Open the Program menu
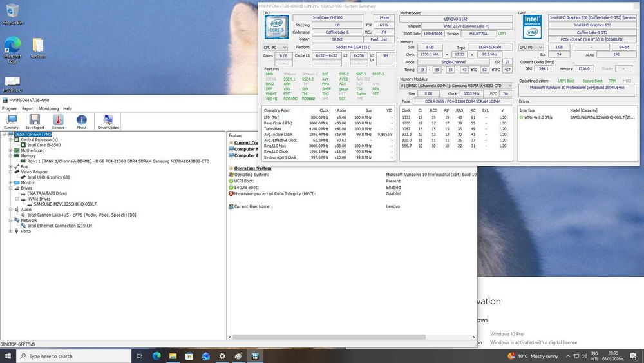 [10, 108]
